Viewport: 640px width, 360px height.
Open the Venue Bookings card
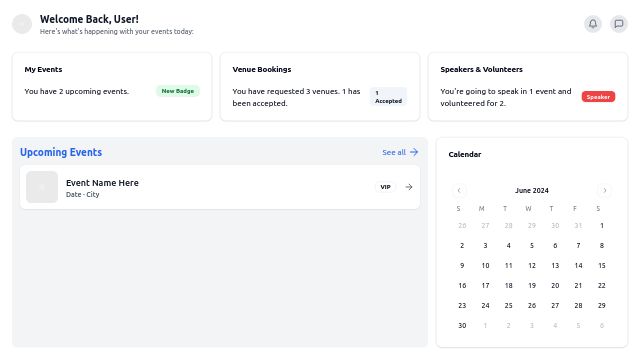pyautogui.click(x=320, y=87)
